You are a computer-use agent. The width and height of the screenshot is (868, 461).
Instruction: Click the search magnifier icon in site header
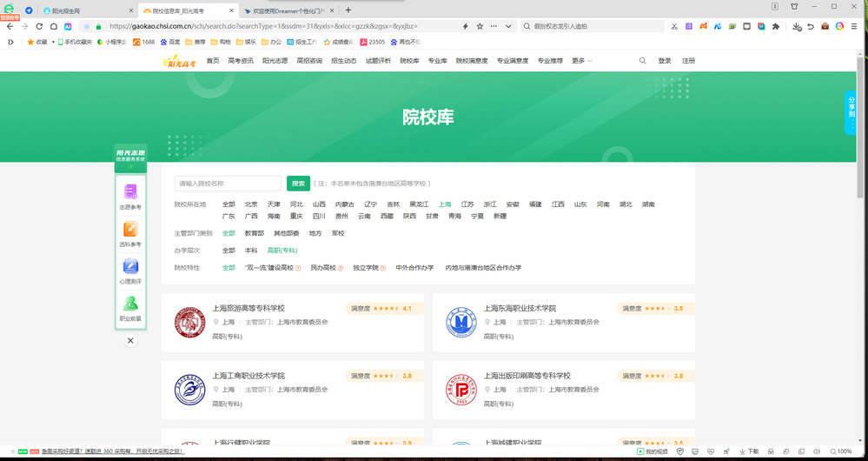[x=643, y=61]
